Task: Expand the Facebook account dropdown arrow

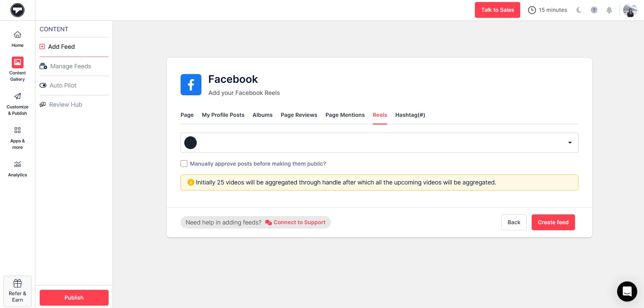Action: pos(570,143)
